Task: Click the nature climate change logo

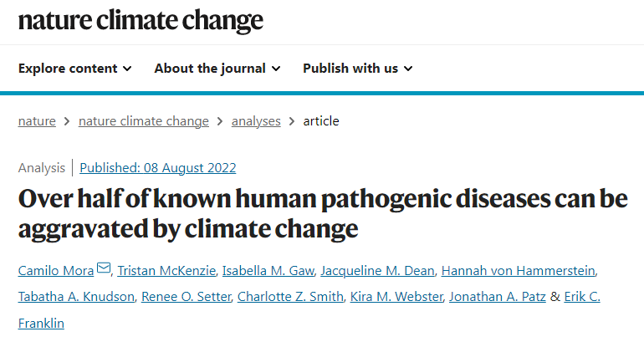Action: click(141, 21)
